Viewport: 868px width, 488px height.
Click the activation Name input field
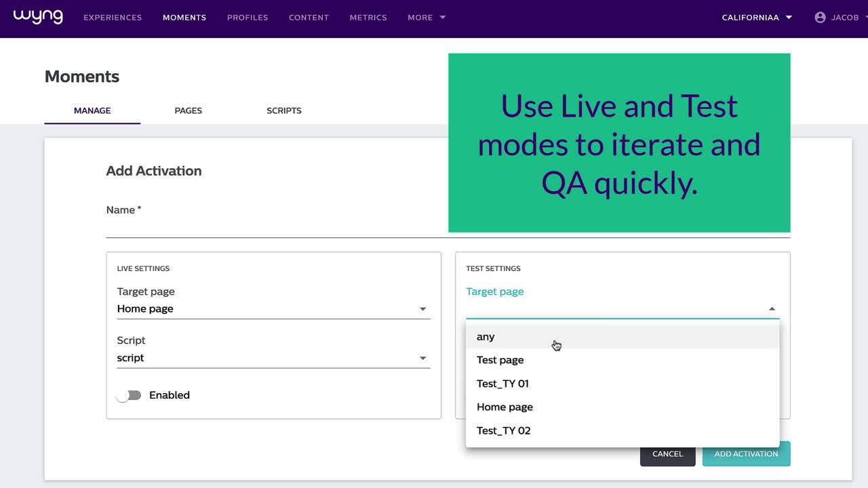pos(448,228)
